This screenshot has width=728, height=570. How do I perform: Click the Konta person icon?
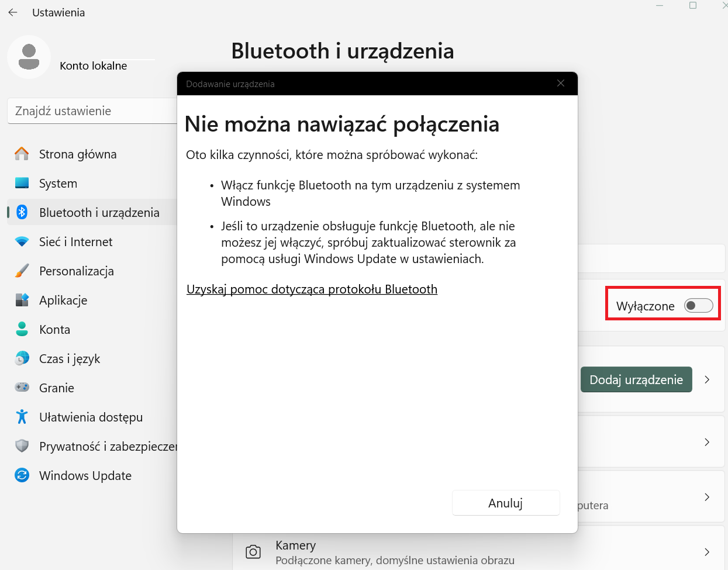pos(22,329)
